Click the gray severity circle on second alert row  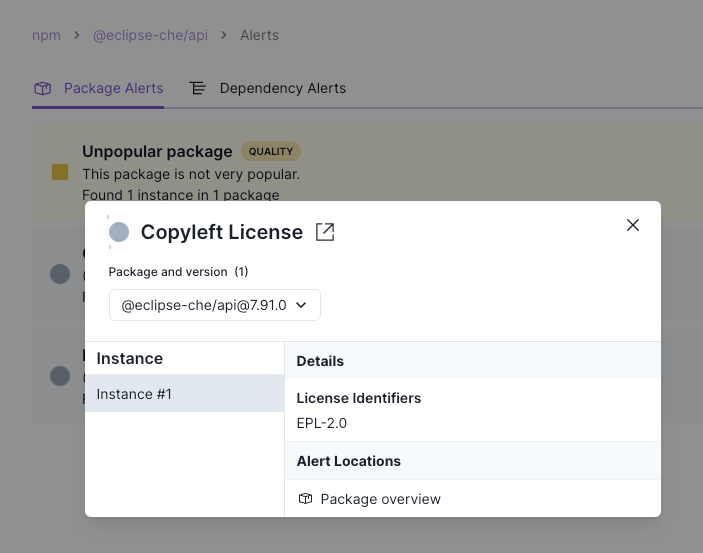click(60, 273)
